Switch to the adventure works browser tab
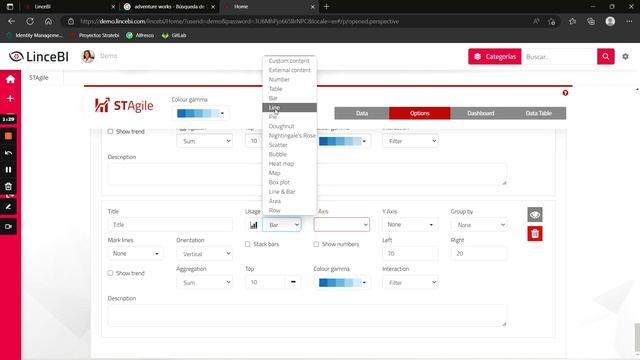Viewport: 640px width, 360px height. point(169,7)
